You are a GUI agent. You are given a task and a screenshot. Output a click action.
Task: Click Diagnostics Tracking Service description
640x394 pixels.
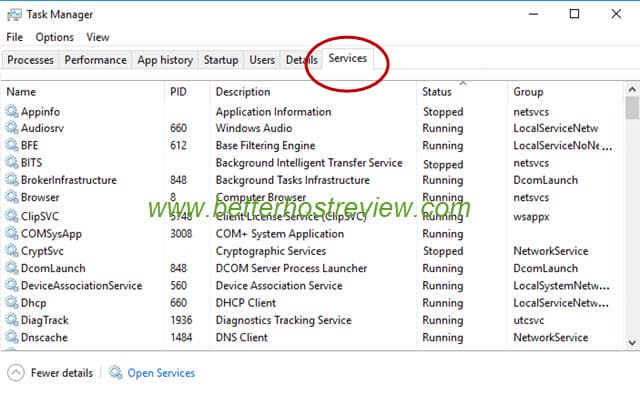[284, 320]
